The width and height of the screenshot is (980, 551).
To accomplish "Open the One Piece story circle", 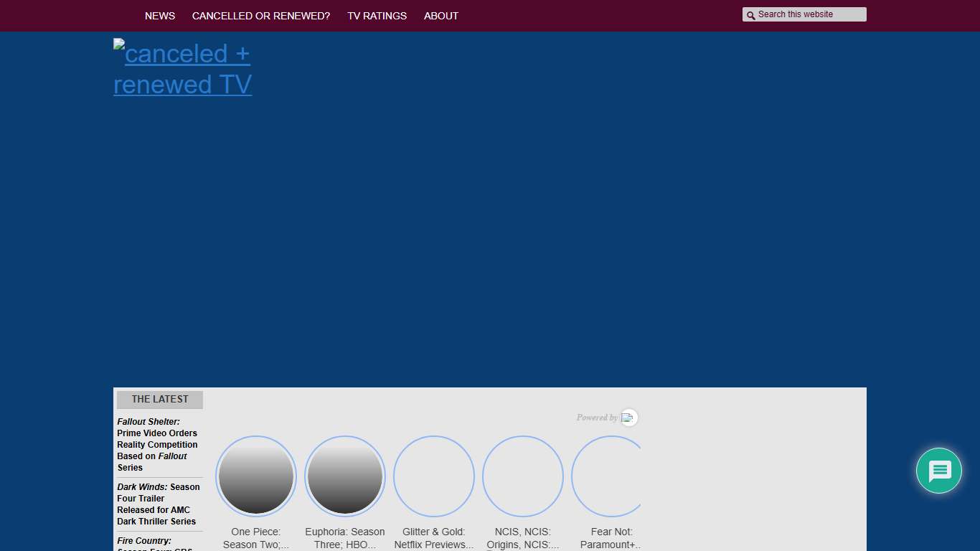I will [x=256, y=476].
